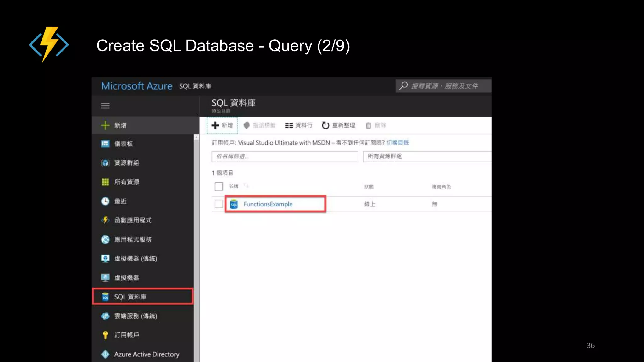Open 資源群組 resource groups icon
This screenshot has width=644, height=362.
(x=105, y=163)
